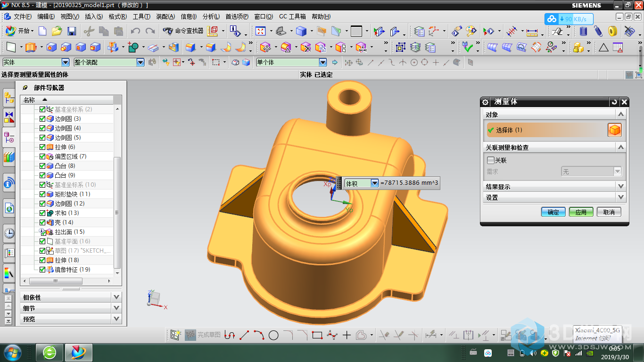
Task: Click the 取消 button
Action: 609,212
